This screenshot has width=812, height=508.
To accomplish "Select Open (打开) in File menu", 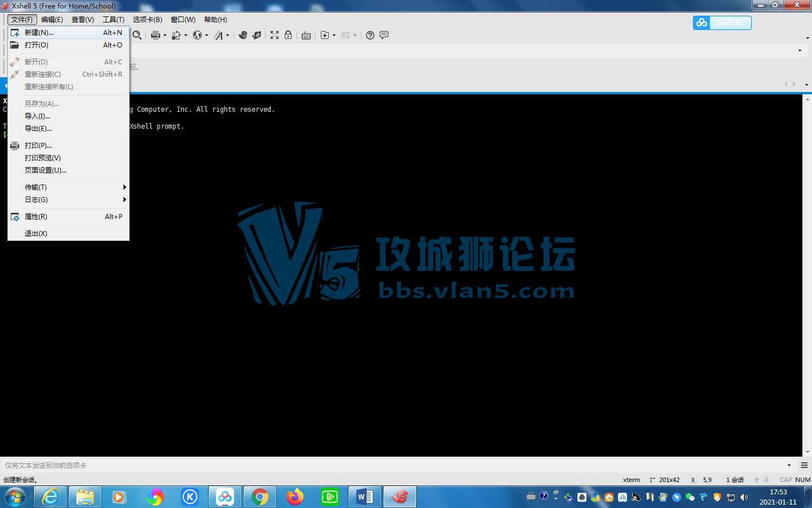I will 68,45.
